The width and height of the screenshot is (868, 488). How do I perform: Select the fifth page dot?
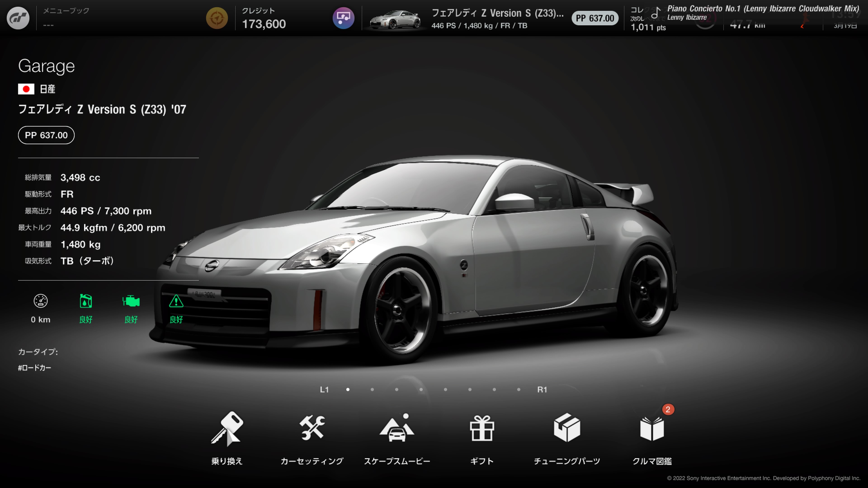(446, 390)
